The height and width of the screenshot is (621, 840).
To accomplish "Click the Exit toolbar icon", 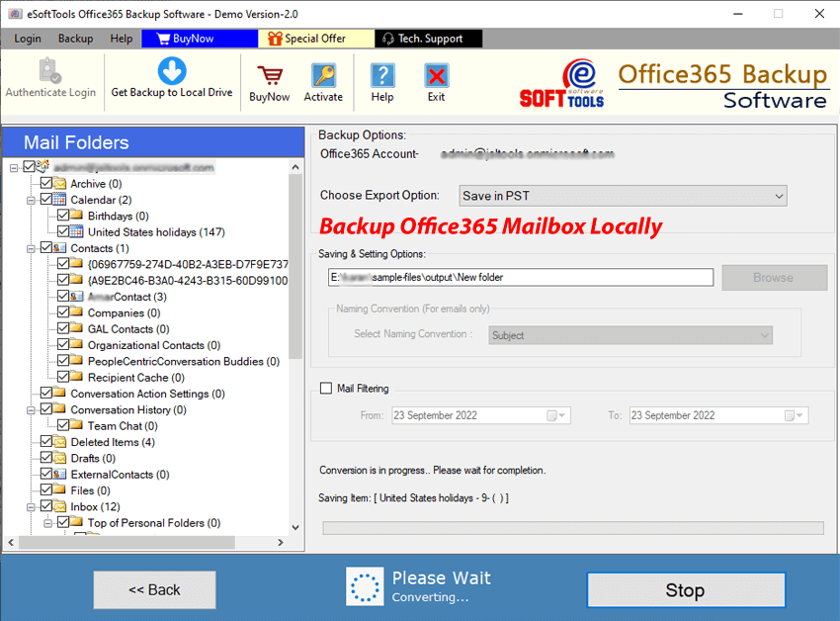I will [436, 76].
